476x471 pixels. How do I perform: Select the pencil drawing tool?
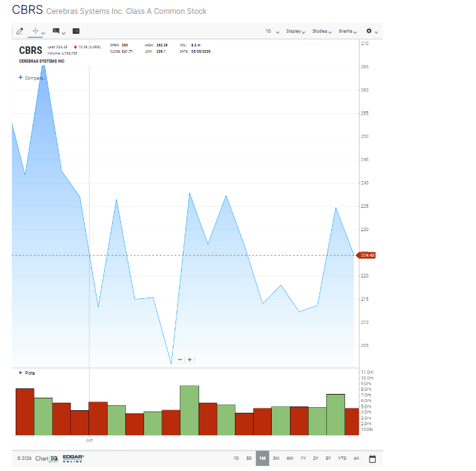20,31
